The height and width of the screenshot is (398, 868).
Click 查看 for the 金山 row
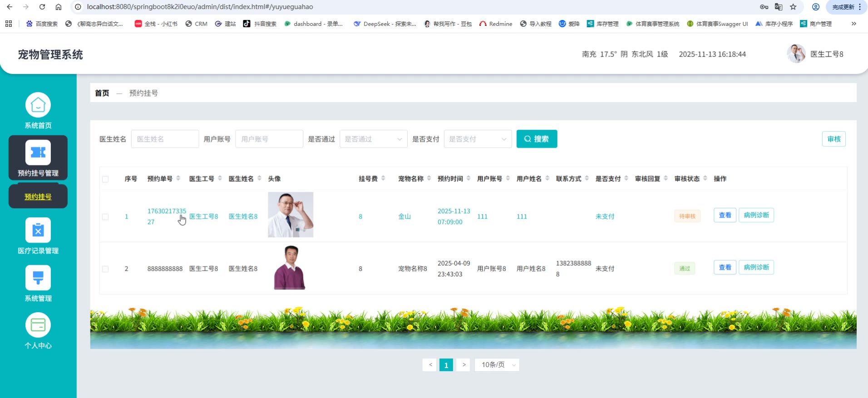pyautogui.click(x=725, y=215)
